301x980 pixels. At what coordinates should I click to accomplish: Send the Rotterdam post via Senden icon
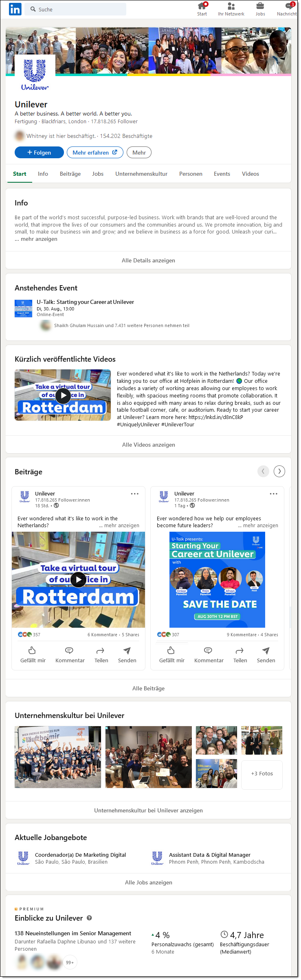pyautogui.click(x=127, y=655)
